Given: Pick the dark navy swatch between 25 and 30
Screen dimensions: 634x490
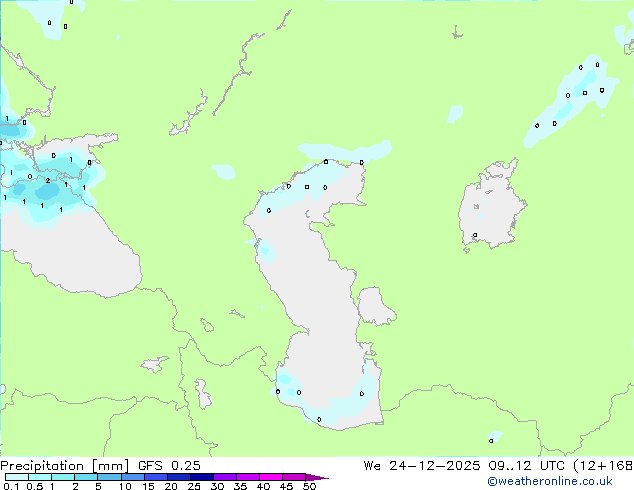Looking at the screenshot, I should point(202,477).
